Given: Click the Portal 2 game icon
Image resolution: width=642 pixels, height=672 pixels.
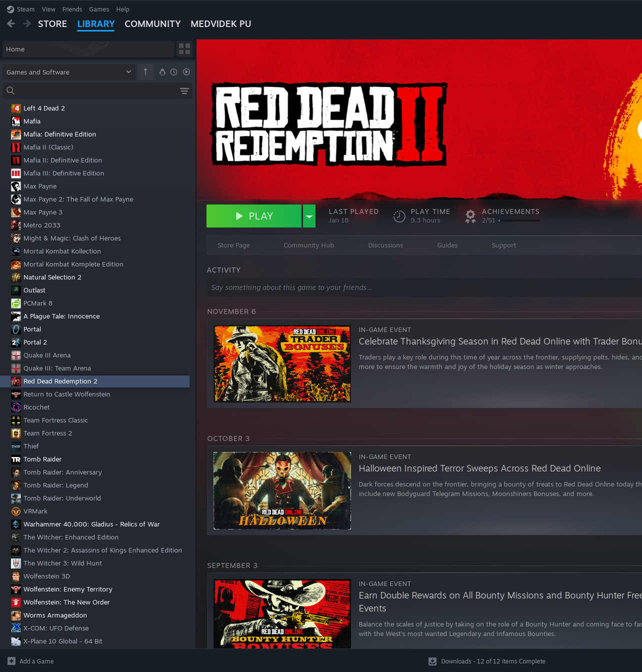Looking at the screenshot, I should (x=16, y=342).
